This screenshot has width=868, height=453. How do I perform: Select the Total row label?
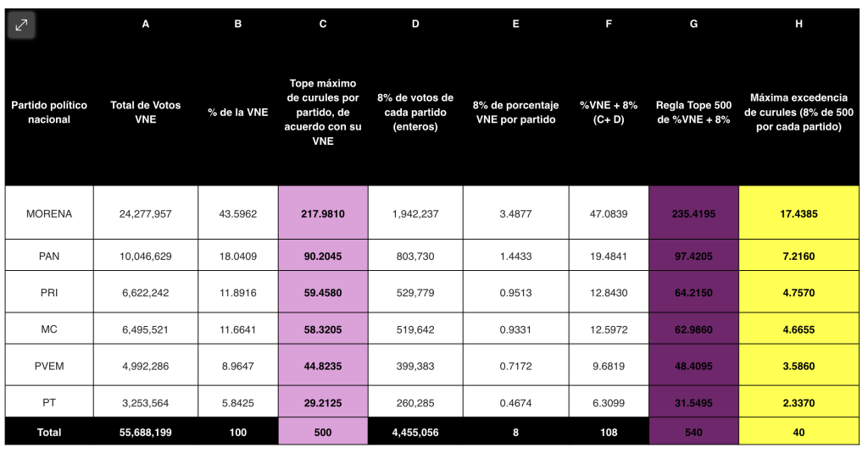coord(49,433)
